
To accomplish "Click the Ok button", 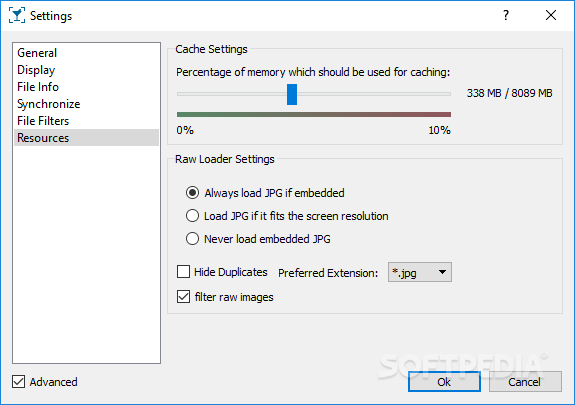I will click(x=444, y=382).
